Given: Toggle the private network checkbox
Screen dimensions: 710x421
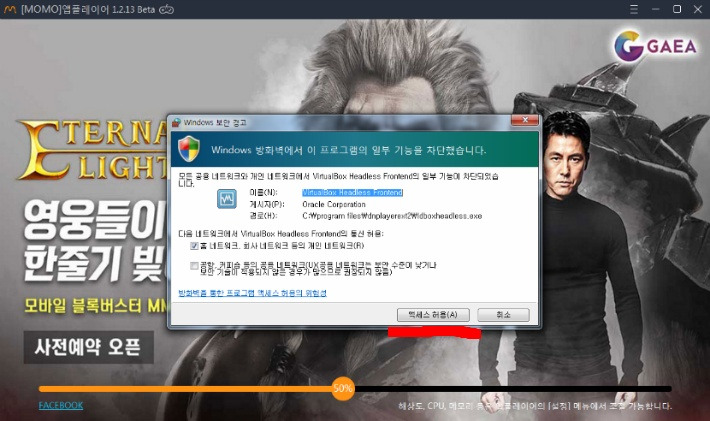Looking at the screenshot, I should [194, 246].
